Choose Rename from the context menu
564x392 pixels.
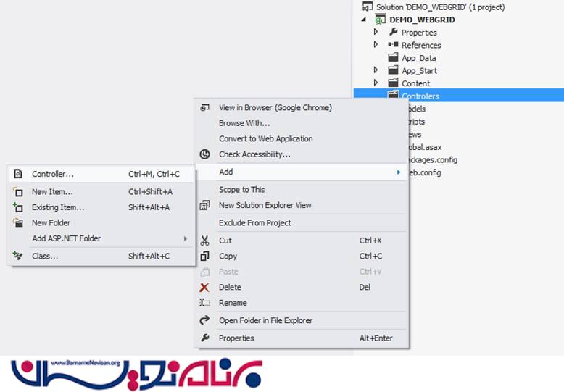tap(301, 303)
